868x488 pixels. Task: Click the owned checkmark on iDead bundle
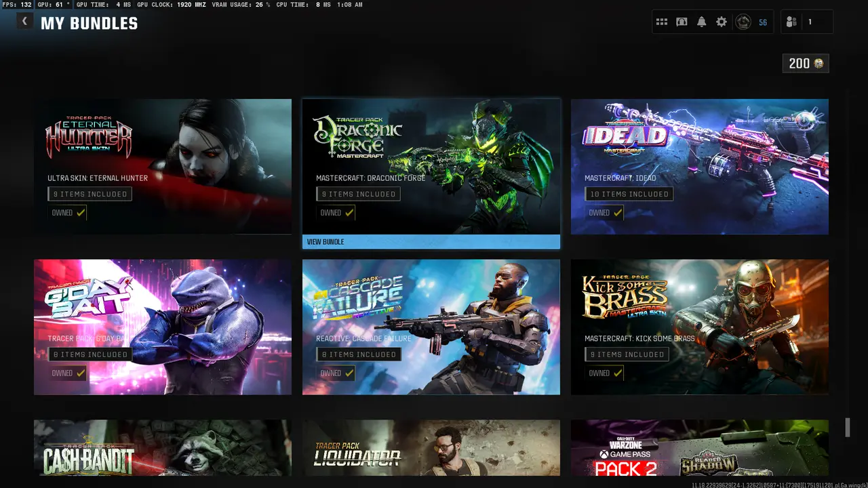tap(618, 213)
